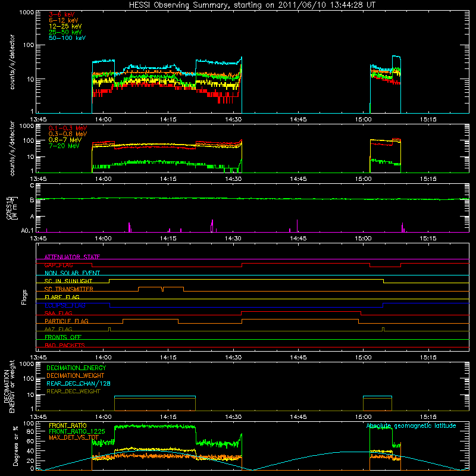Select the SAA_FLAG label

(x=58, y=313)
